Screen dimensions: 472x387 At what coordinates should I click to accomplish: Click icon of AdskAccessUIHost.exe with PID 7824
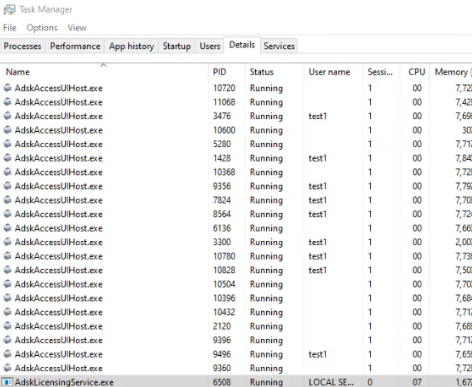pos(8,200)
